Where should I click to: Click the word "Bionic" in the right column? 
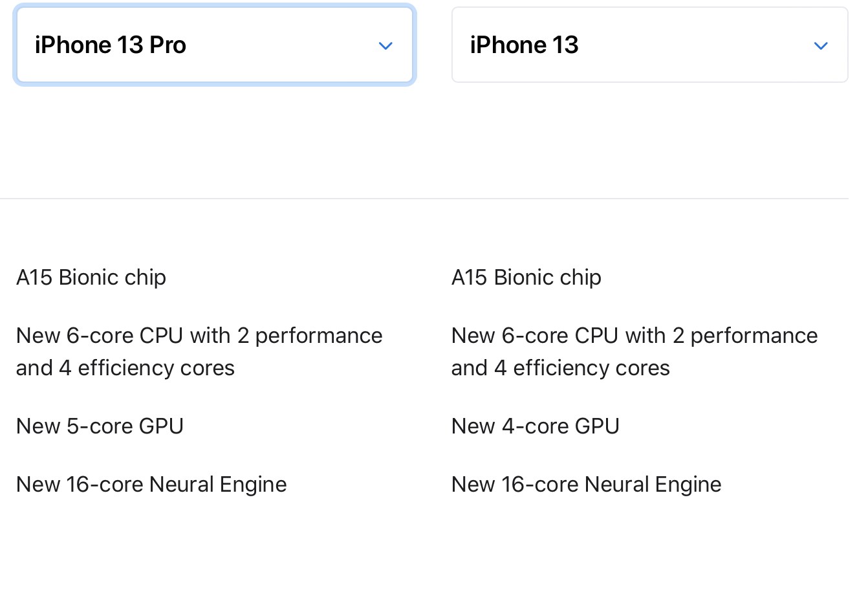[524, 278]
